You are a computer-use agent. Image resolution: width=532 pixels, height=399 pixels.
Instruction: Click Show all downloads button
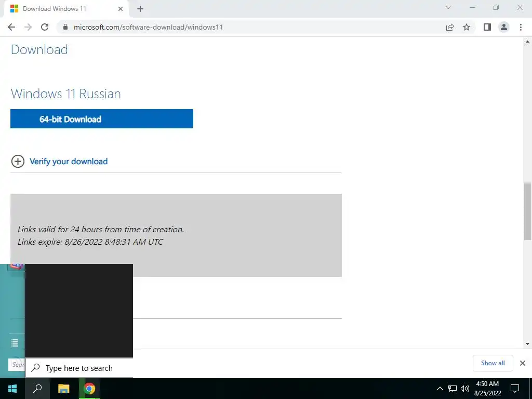[x=493, y=363]
